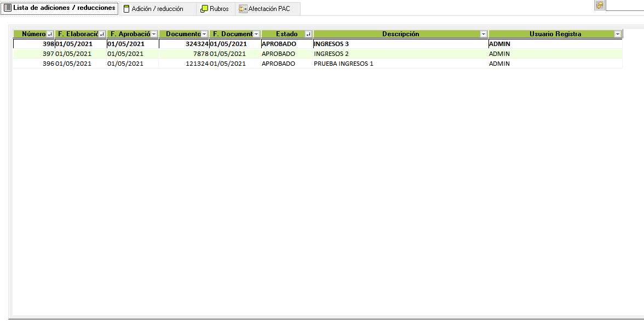Select the INGRESOS 3 description cell

coord(400,44)
